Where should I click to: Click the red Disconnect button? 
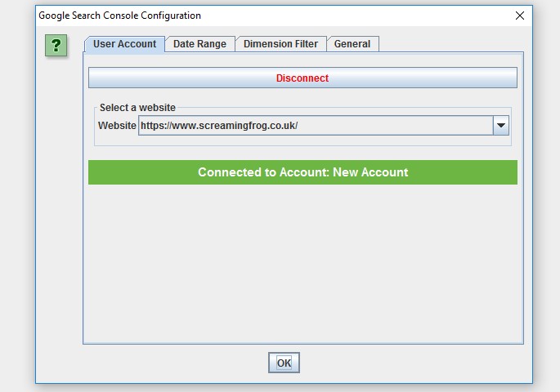(302, 78)
